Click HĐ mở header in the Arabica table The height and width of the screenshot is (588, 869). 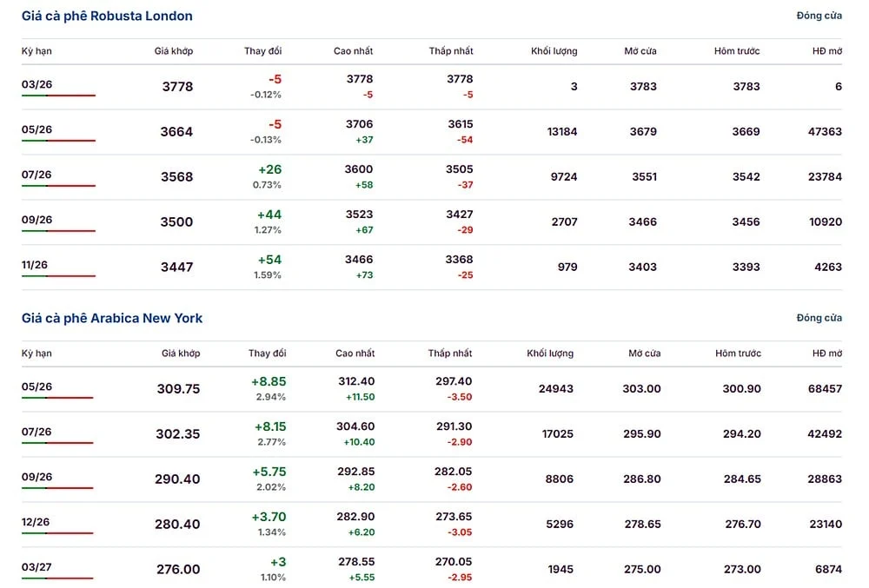(827, 353)
